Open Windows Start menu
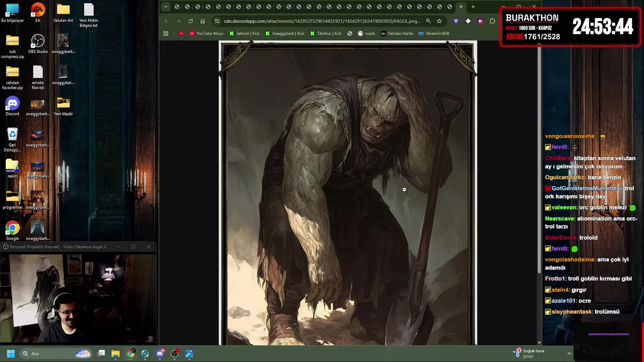The height and width of the screenshot is (362, 644). [11, 353]
